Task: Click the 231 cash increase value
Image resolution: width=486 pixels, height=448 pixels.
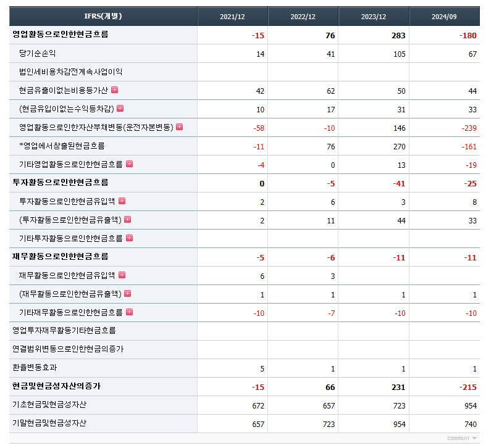Action: pyautogui.click(x=398, y=388)
